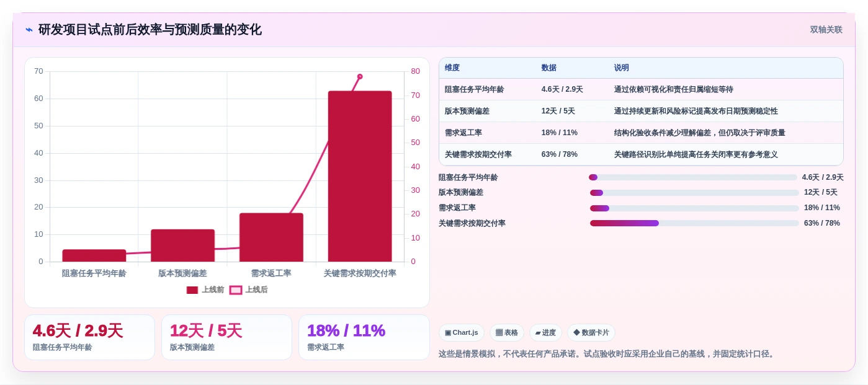This screenshot has width=868, height=385.
Task: Toggle the 上线前 legend item
Action: click(205, 290)
